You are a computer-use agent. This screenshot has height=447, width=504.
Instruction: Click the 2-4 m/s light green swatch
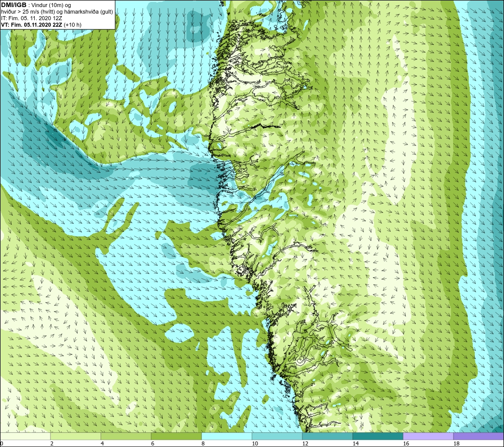pyautogui.click(x=76, y=436)
